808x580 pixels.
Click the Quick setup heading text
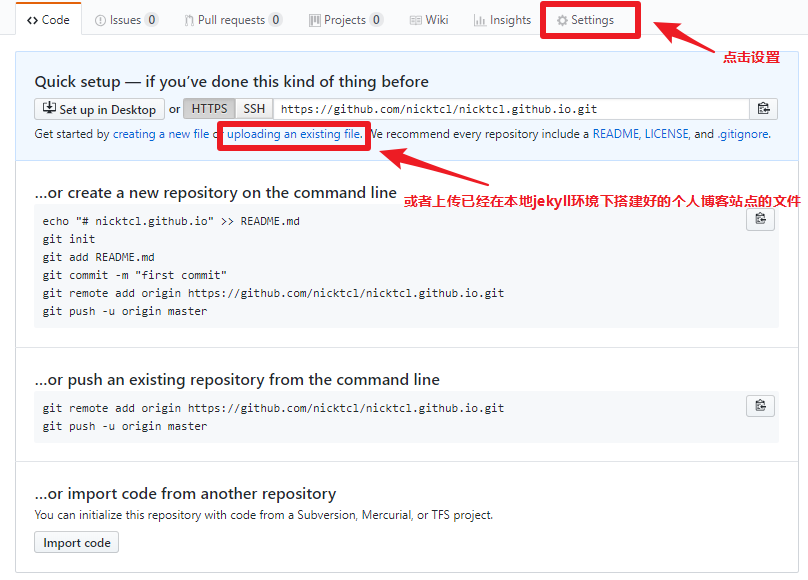(231, 81)
